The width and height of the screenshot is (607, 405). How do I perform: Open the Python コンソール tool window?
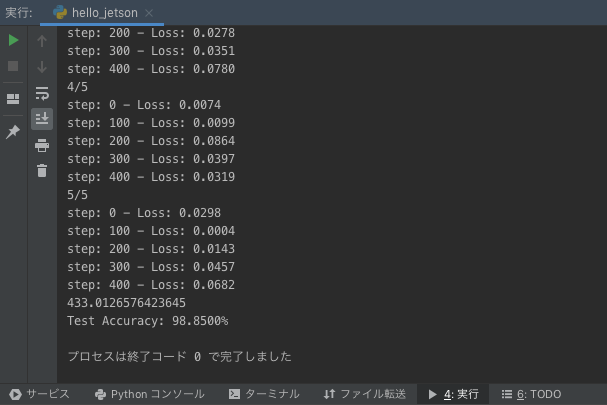[x=149, y=394]
